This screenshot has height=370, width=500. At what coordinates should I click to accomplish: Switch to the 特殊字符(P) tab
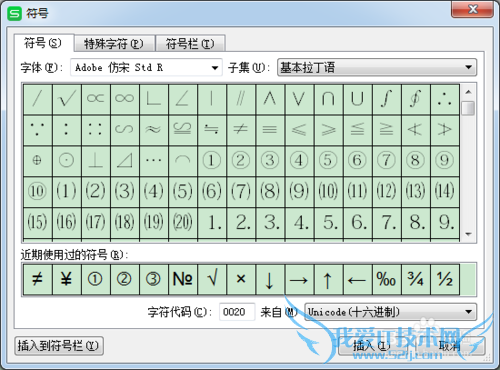114,44
